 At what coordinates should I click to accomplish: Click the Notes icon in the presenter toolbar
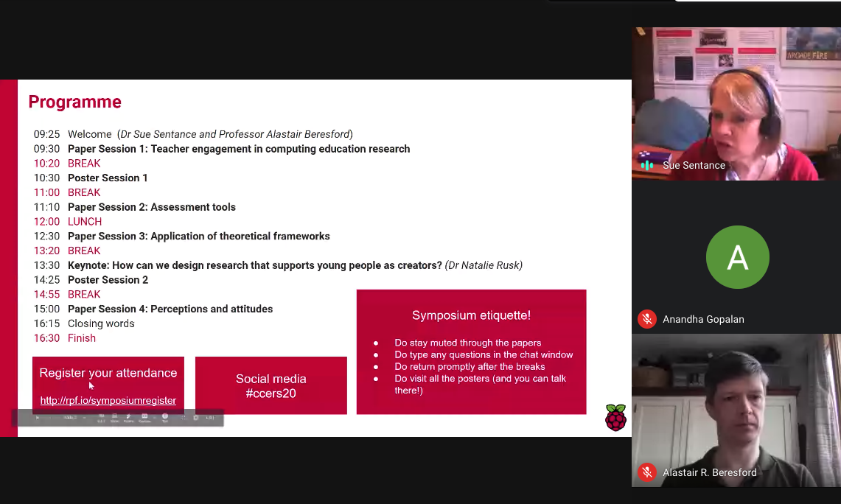tap(114, 417)
